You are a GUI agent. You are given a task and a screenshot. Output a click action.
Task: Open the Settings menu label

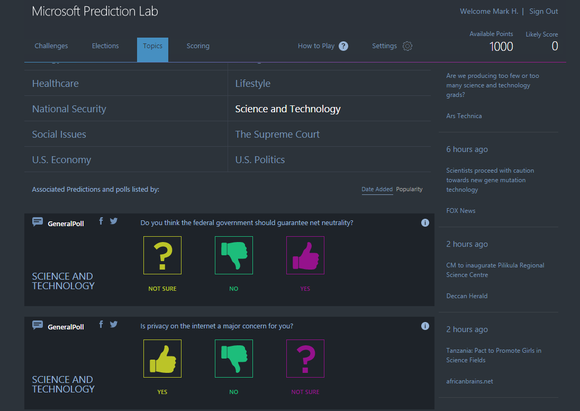tap(384, 46)
